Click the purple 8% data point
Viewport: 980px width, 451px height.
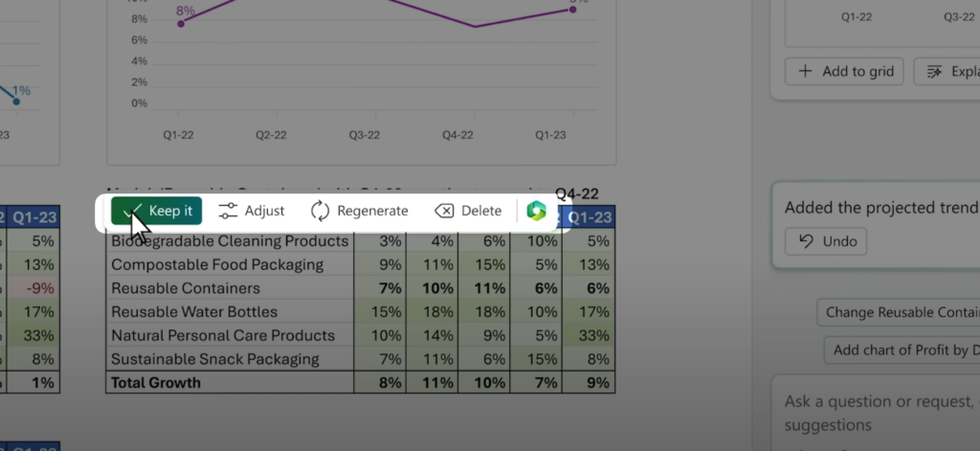click(181, 23)
